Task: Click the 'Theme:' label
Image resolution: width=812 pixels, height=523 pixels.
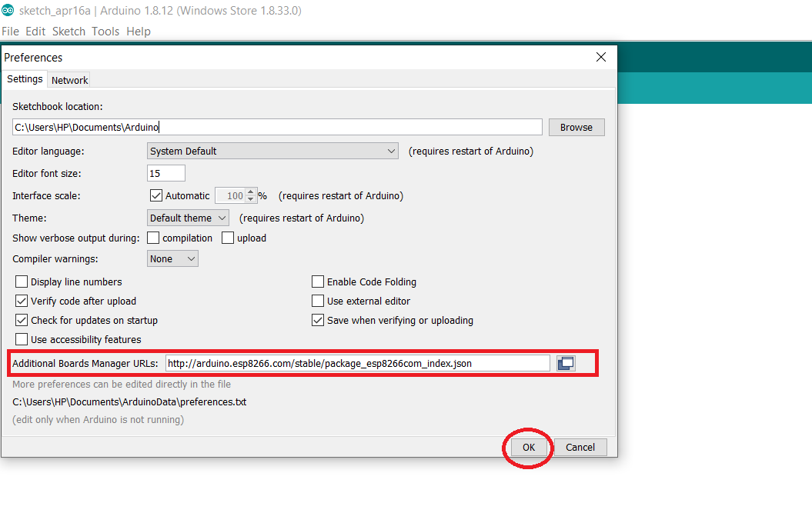Action: coord(29,218)
